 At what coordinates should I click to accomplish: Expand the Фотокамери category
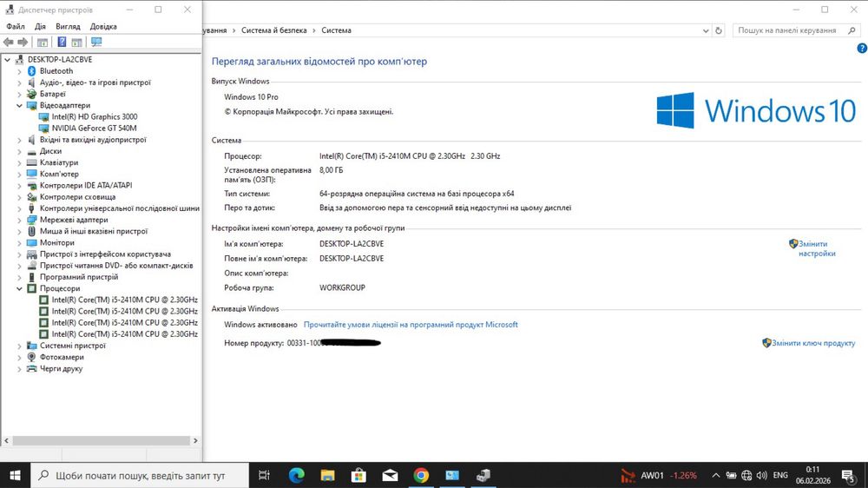19,357
